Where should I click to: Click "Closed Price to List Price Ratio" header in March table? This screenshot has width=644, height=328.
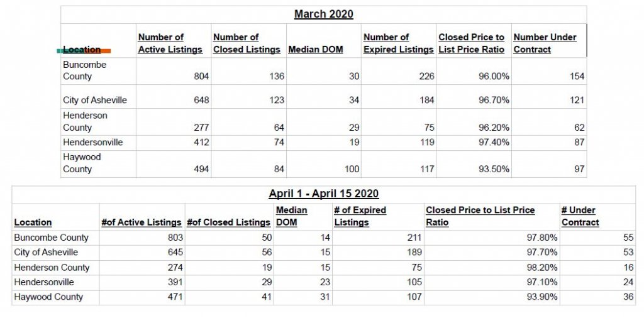pos(472,43)
